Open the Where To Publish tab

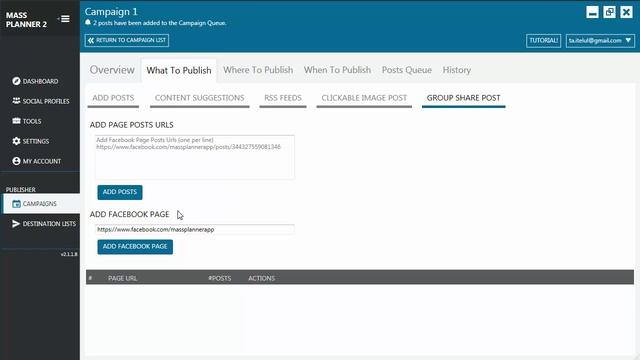(258, 70)
